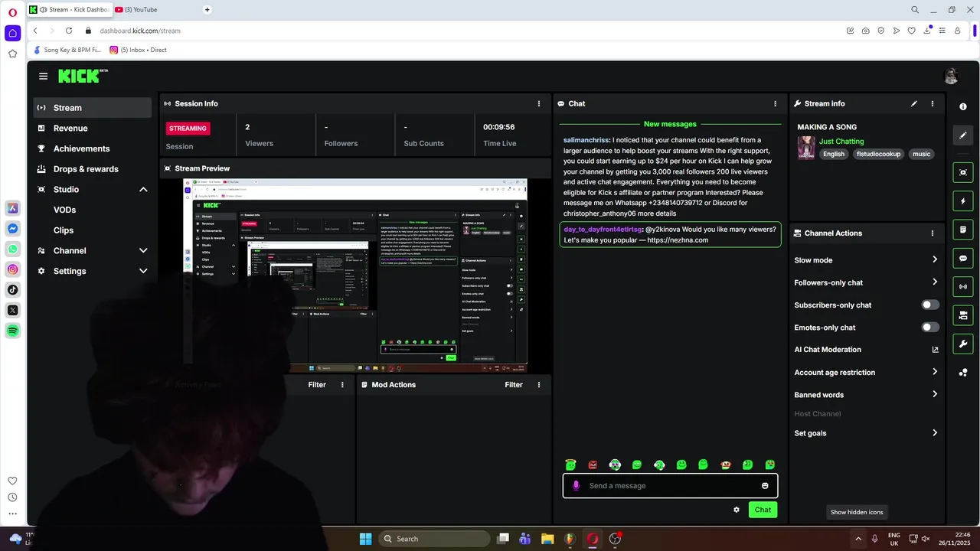Open Filter in the Mod Actions panel

[514, 385]
